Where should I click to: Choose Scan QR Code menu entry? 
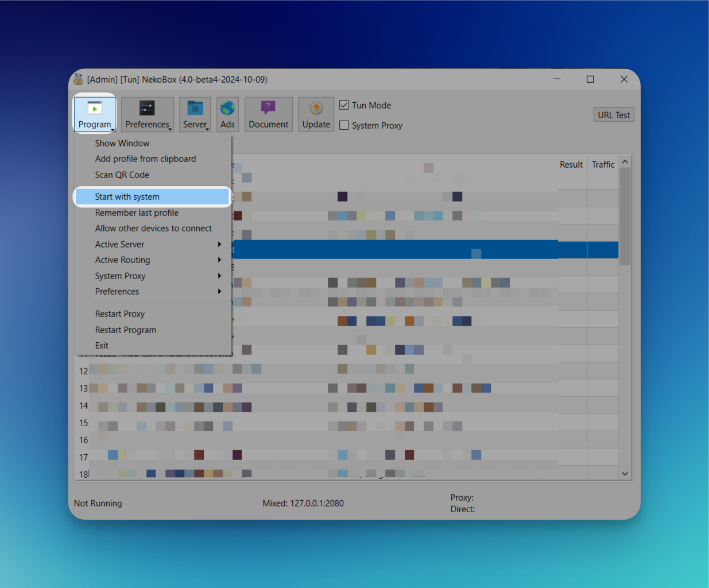(x=153, y=175)
